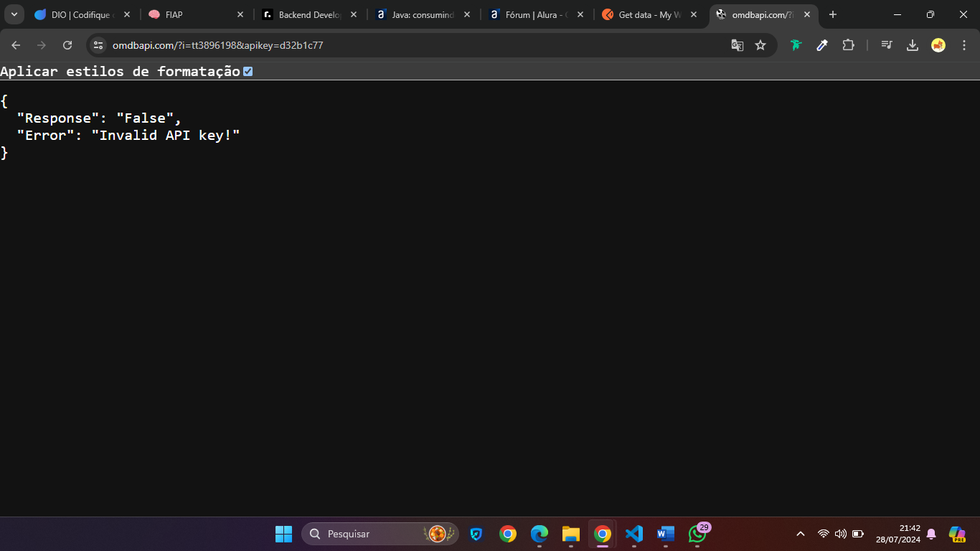Open Chrome downloads icon
This screenshot has width=980, height=551.
coord(913,45)
